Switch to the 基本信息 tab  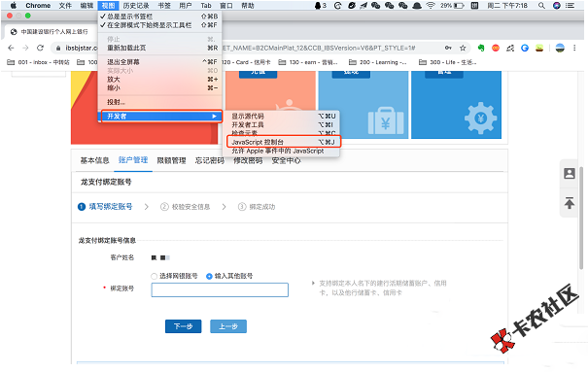click(94, 160)
